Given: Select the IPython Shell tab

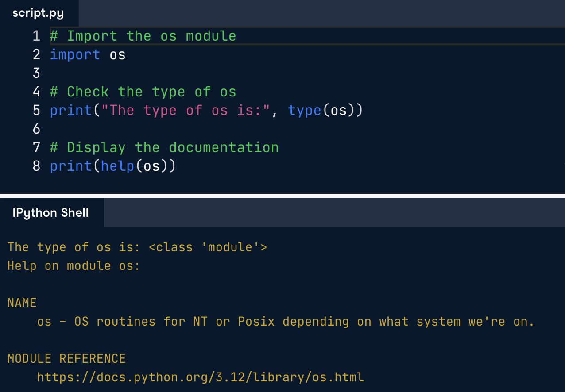Looking at the screenshot, I should [50, 213].
